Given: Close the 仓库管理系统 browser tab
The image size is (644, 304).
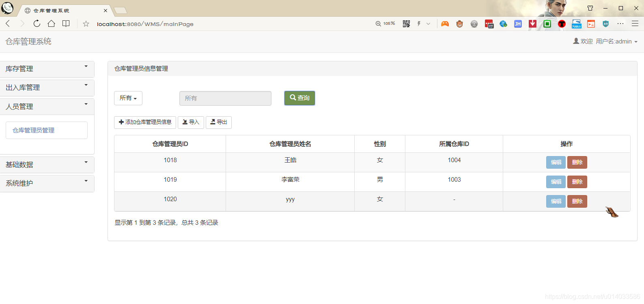Looking at the screenshot, I should (106, 11).
